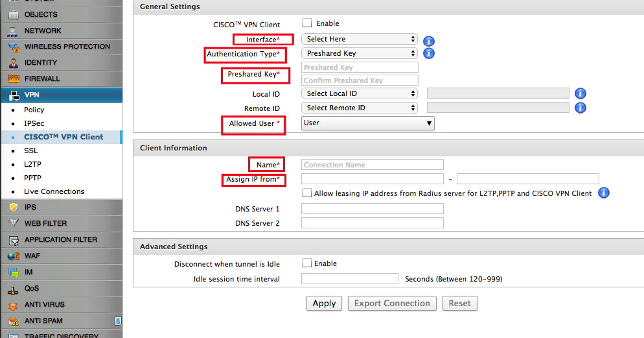Click the Firewall icon in sidebar

[14, 79]
